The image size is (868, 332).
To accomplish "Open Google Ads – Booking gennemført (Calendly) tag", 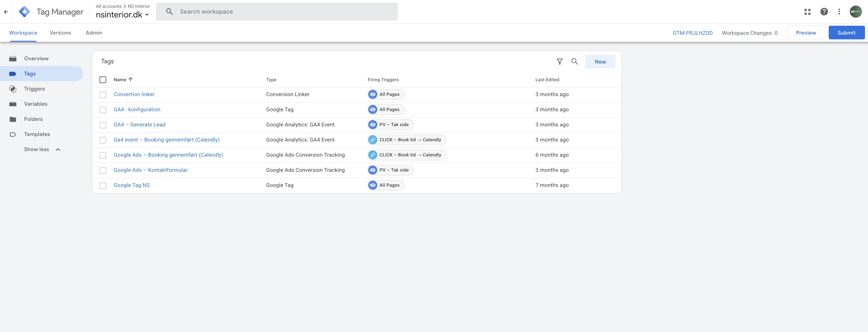I will 168,155.
